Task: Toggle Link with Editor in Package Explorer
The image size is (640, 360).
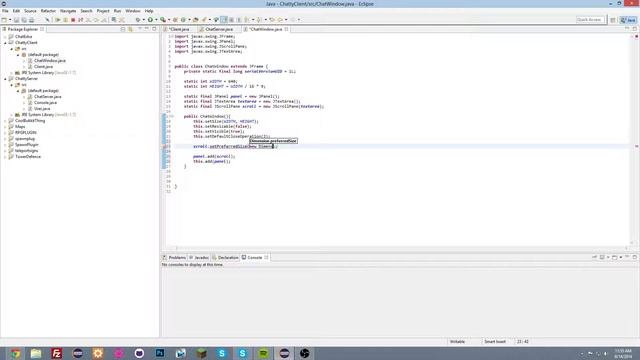Action: [x=130, y=29]
